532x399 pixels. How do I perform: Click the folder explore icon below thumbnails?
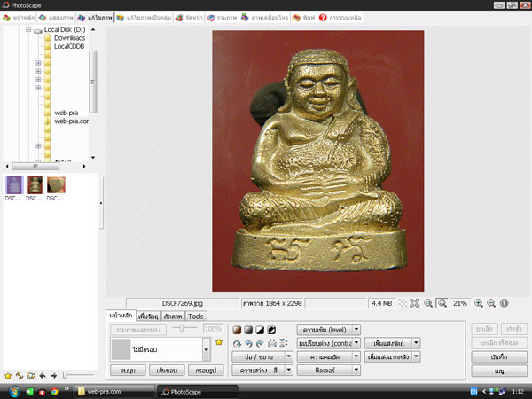coord(31,376)
